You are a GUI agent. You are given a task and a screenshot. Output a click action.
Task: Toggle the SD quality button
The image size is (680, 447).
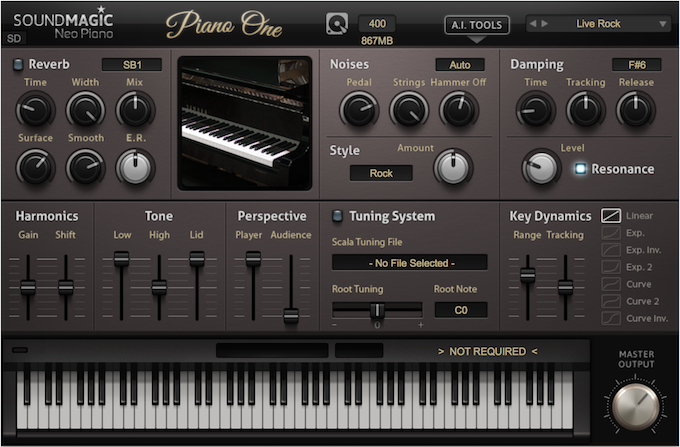pos(14,38)
